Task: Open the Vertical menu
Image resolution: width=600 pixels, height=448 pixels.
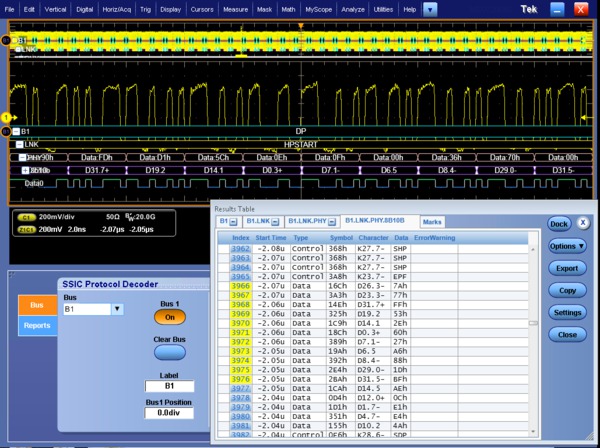Action: (x=55, y=10)
